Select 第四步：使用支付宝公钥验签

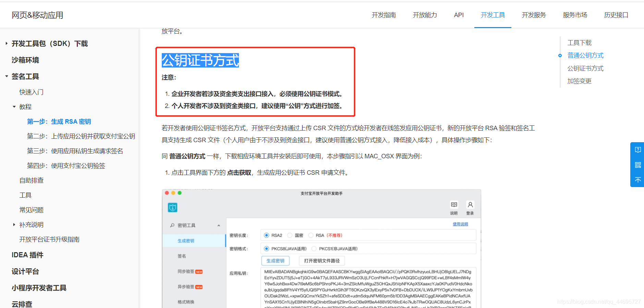[x=66, y=166]
